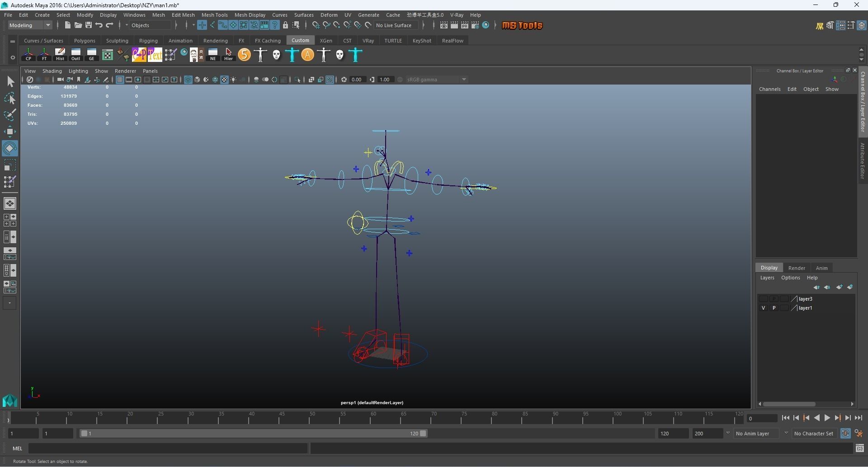Click the Hier shelf icon
868x467 pixels.
coord(229,55)
